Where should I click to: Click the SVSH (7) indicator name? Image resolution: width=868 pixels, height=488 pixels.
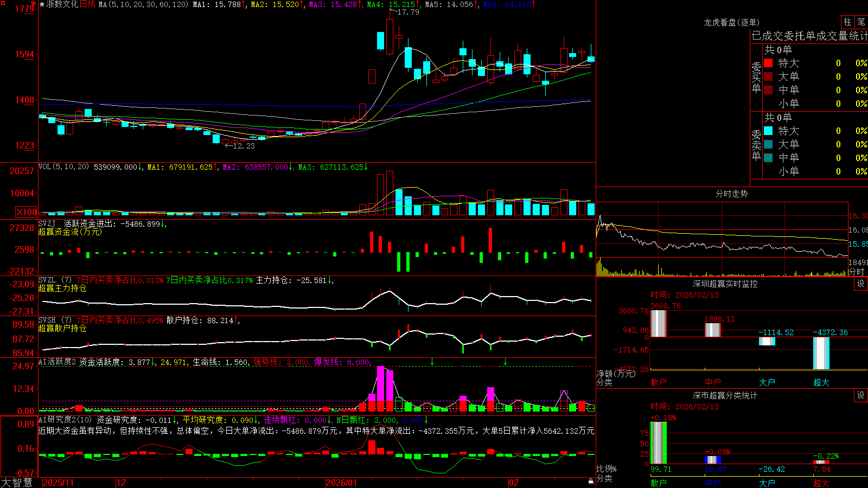[x=55, y=320]
